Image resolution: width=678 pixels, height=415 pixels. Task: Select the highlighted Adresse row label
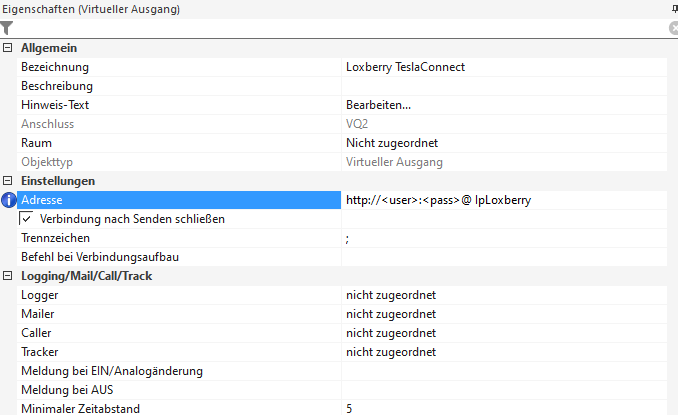[179, 200]
